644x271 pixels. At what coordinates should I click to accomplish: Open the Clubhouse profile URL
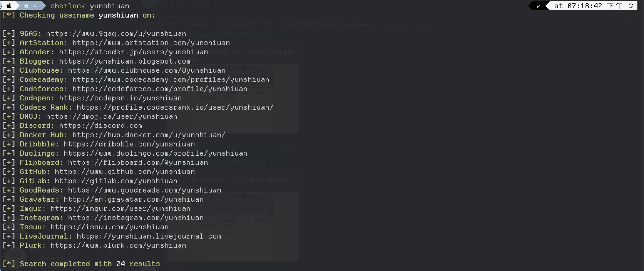coord(147,71)
